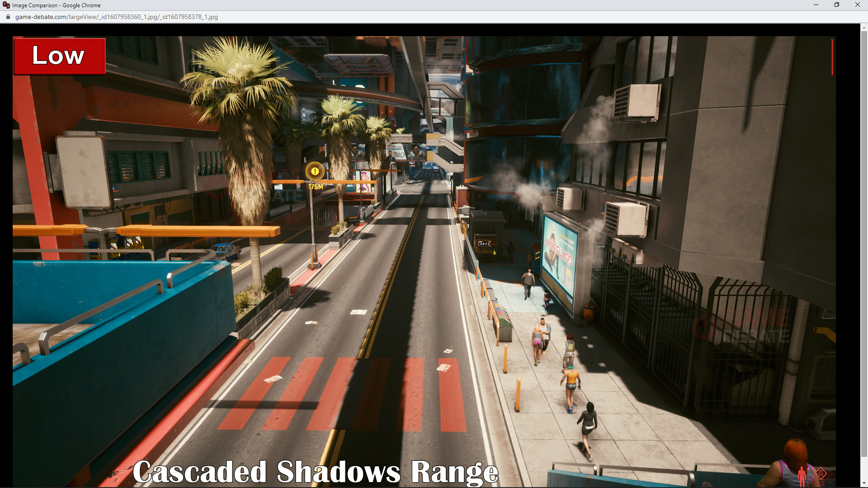Click the game-debate.com address URL

click(117, 17)
